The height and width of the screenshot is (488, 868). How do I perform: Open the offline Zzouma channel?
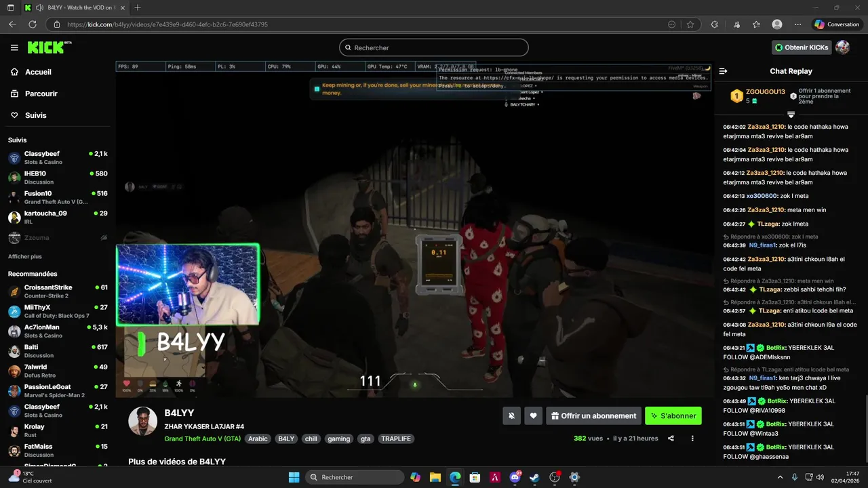point(58,238)
